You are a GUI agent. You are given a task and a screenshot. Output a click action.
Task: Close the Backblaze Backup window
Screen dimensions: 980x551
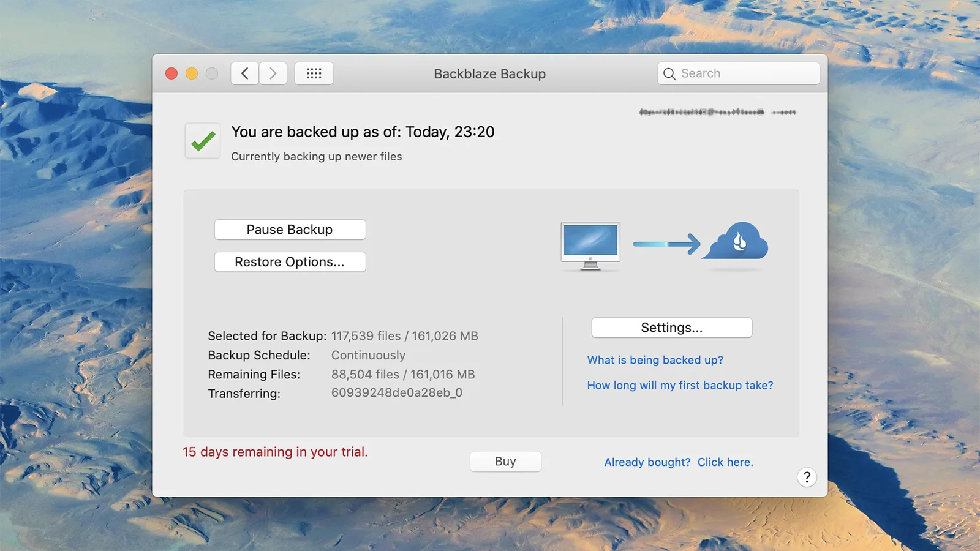(171, 73)
